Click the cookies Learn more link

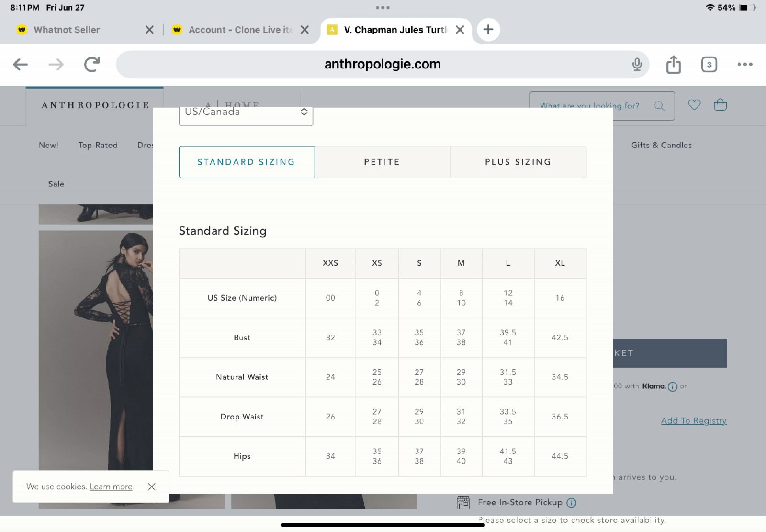[111, 487]
